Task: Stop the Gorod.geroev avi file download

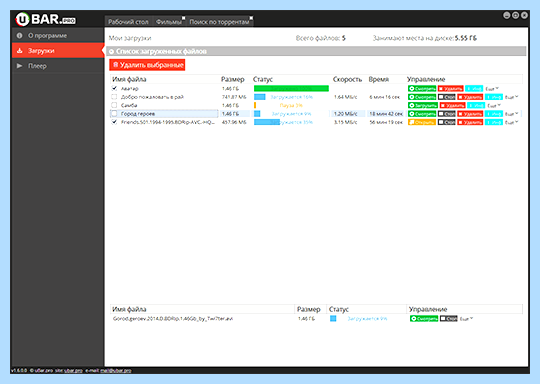Action: click(449, 319)
